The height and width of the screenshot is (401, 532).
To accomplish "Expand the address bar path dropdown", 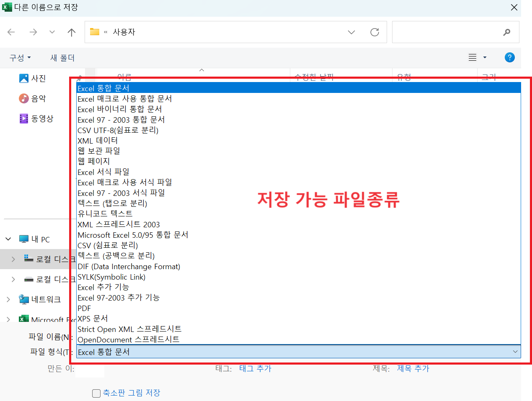I will (351, 32).
